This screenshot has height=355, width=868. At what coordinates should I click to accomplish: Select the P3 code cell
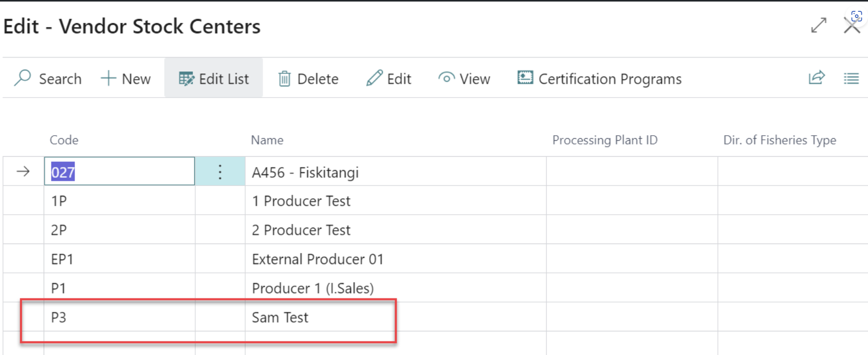[119, 317]
